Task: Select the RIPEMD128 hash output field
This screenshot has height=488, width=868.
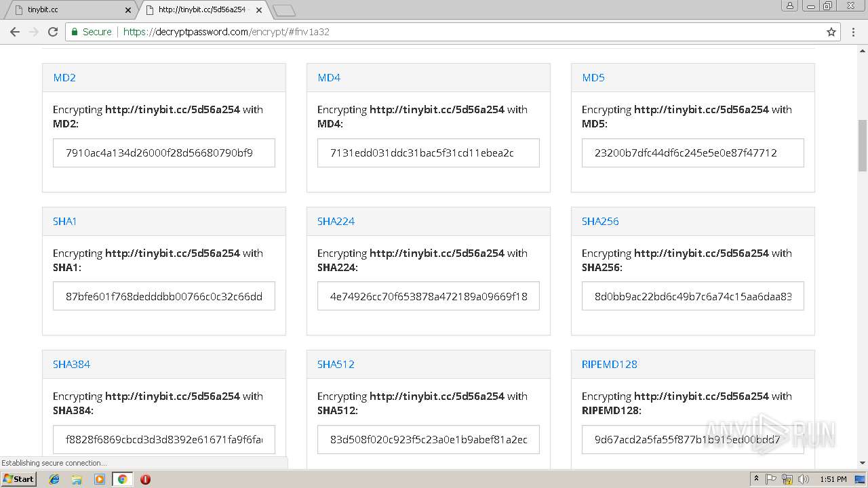Action: [x=693, y=439]
